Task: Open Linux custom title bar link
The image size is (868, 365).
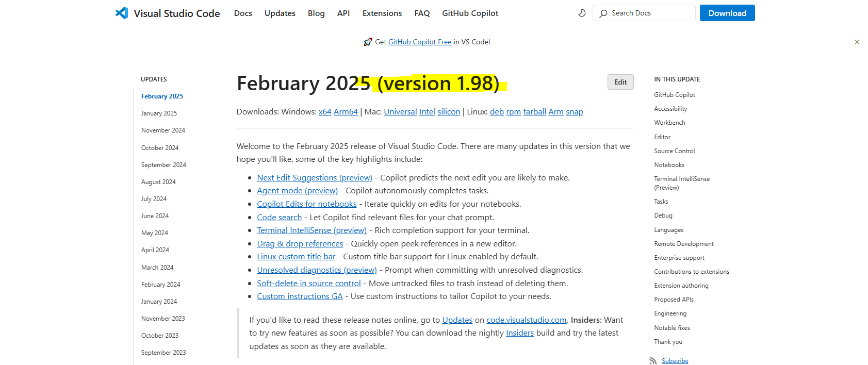Action: 296,257
